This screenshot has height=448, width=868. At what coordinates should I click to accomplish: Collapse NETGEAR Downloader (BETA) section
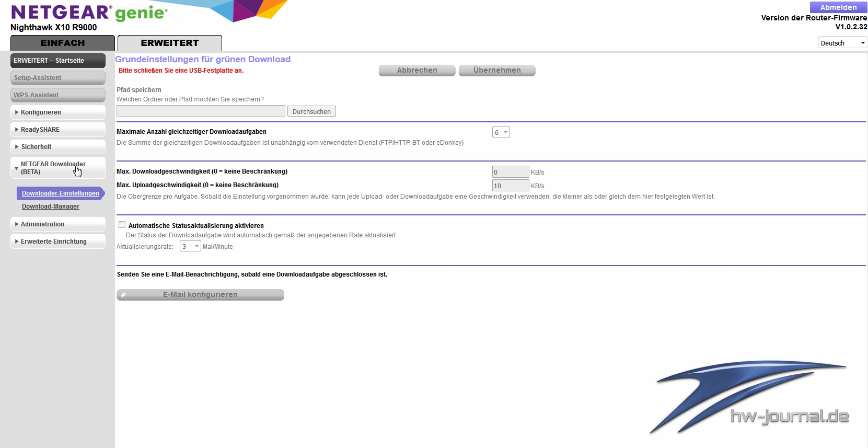pyautogui.click(x=57, y=168)
